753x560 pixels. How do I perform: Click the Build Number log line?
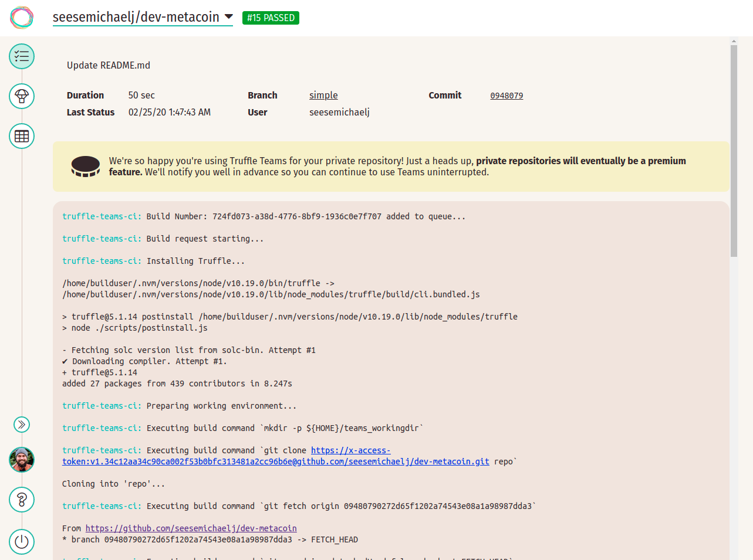click(264, 216)
